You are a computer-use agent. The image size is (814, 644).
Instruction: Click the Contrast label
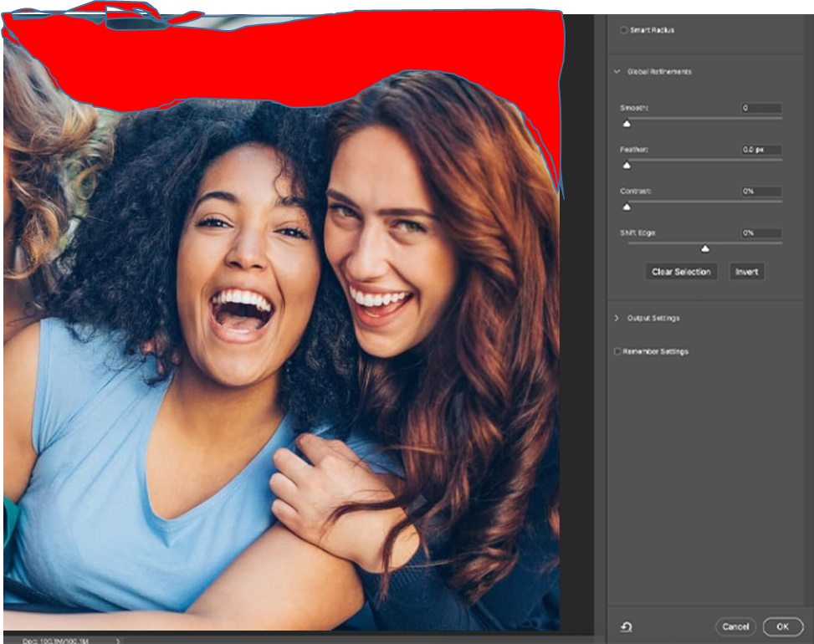pyautogui.click(x=636, y=192)
